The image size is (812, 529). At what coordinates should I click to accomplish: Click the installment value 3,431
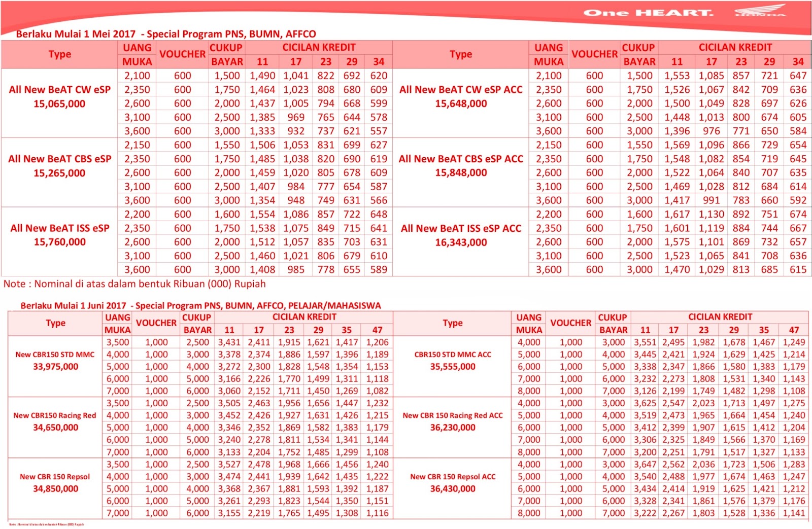pyautogui.click(x=229, y=342)
